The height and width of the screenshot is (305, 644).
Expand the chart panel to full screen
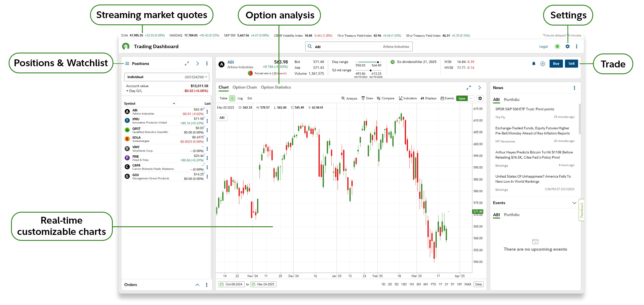pyautogui.click(x=469, y=88)
